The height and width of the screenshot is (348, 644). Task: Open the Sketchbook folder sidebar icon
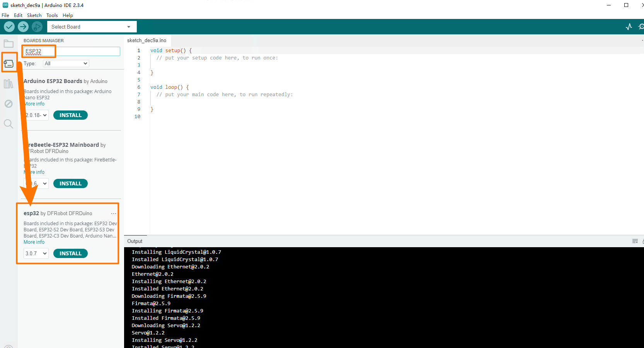coord(9,44)
